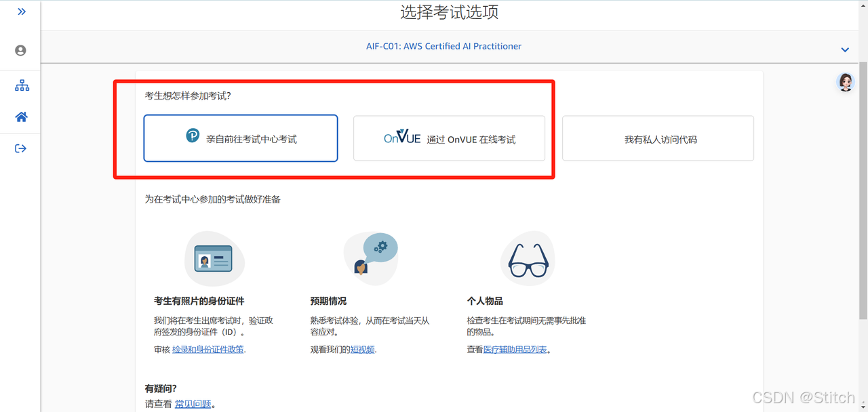Open the sitemap hierarchy icon in sidebar

(x=22, y=85)
